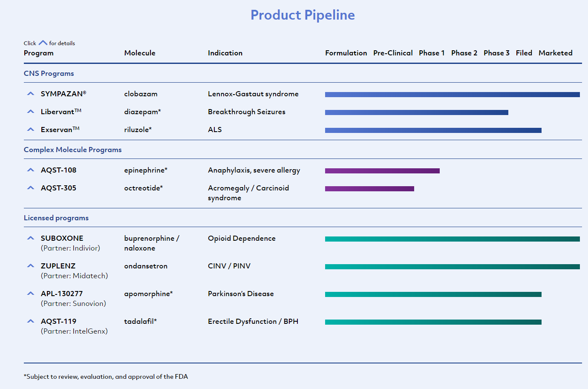Select the APL-130277 program name
588x389 pixels.
click(62, 294)
